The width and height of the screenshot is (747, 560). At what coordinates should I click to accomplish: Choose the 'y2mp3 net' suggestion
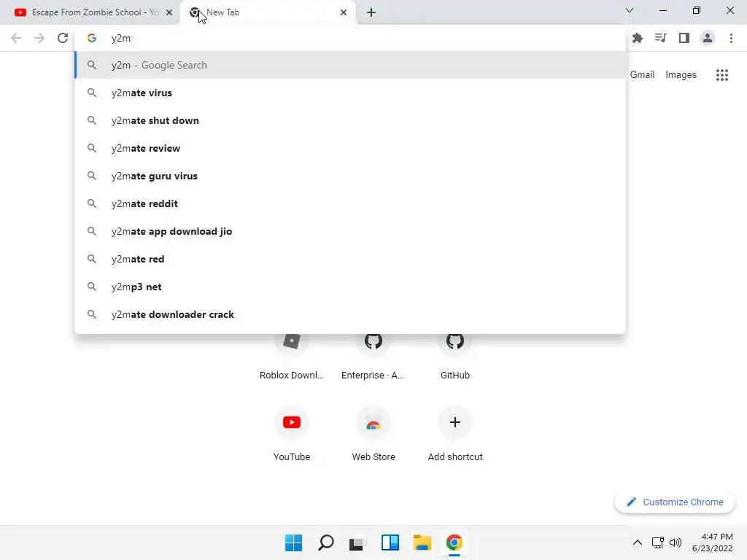[x=350, y=287]
